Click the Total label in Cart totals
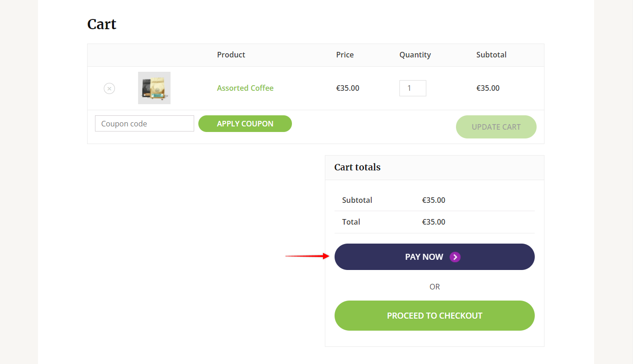 pos(351,222)
